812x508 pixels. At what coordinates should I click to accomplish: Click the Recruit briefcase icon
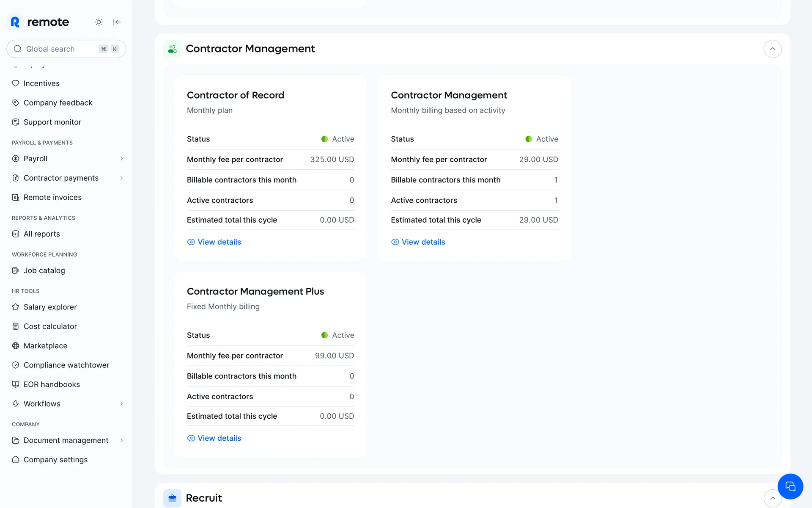click(x=172, y=498)
